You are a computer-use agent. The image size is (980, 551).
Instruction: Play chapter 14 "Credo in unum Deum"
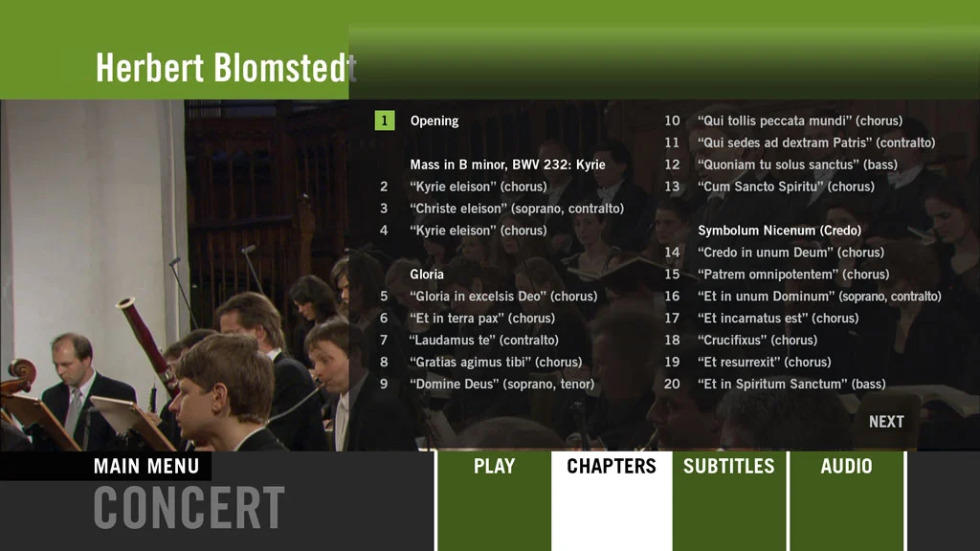point(791,253)
